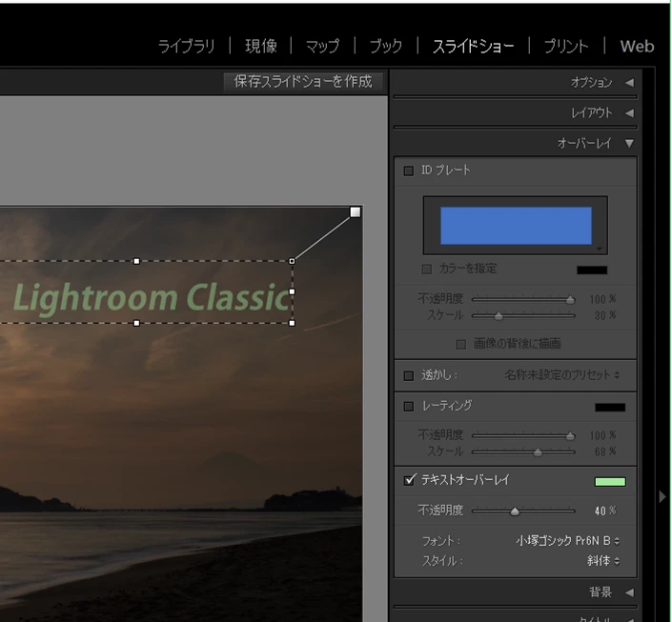The image size is (672, 622).
Task: Switch to the プリント module
Action: 566,47
